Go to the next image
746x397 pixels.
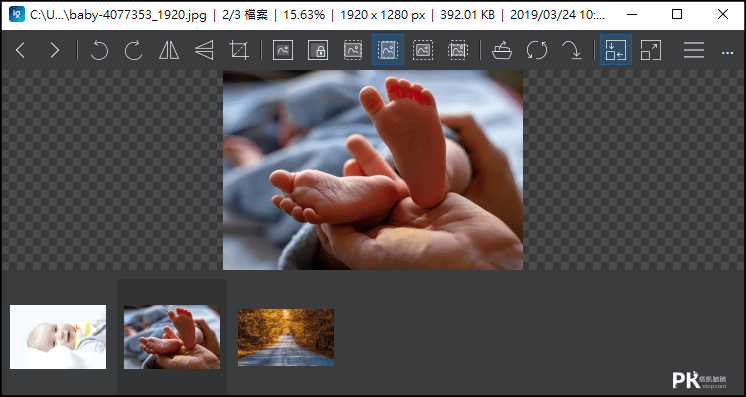pyautogui.click(x=55, y=50)
